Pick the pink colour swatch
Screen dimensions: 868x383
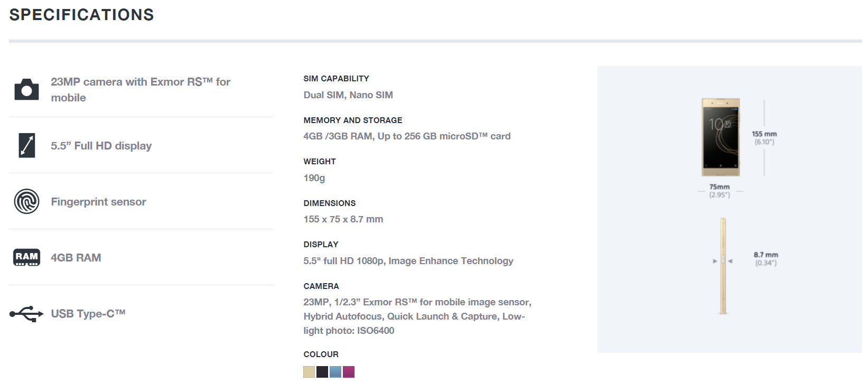click(x=349, y=372)
